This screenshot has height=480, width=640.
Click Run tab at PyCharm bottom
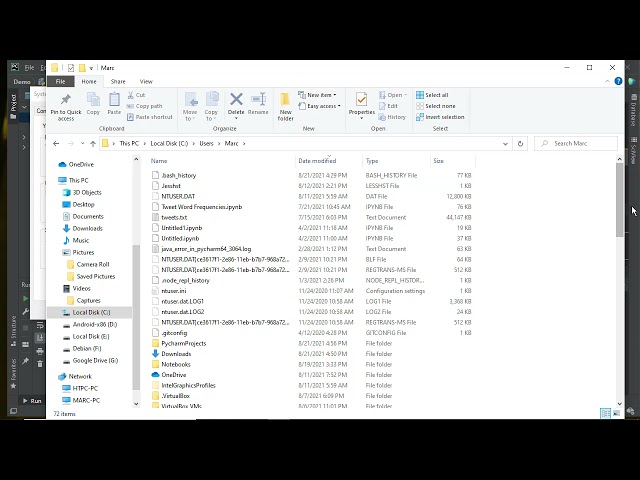(32, 401)
